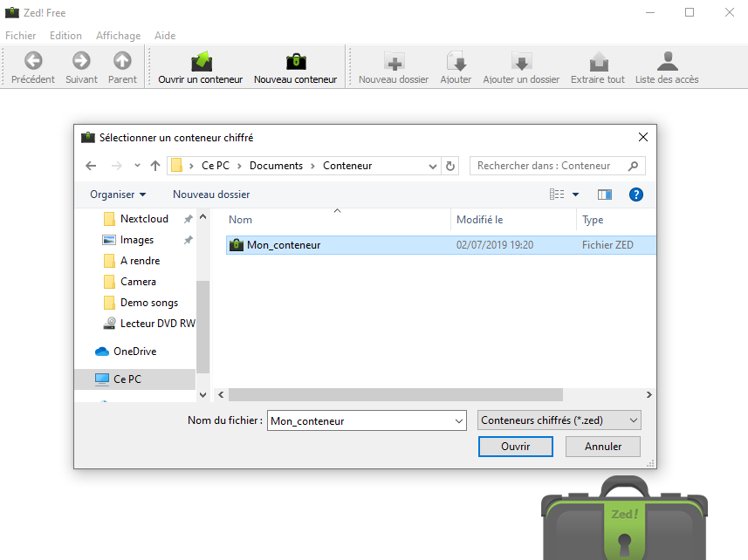Image resolution: width=748 pixels, height=560 pixels.
Task: Open the Fichier menu
Action: click(21, 36)
